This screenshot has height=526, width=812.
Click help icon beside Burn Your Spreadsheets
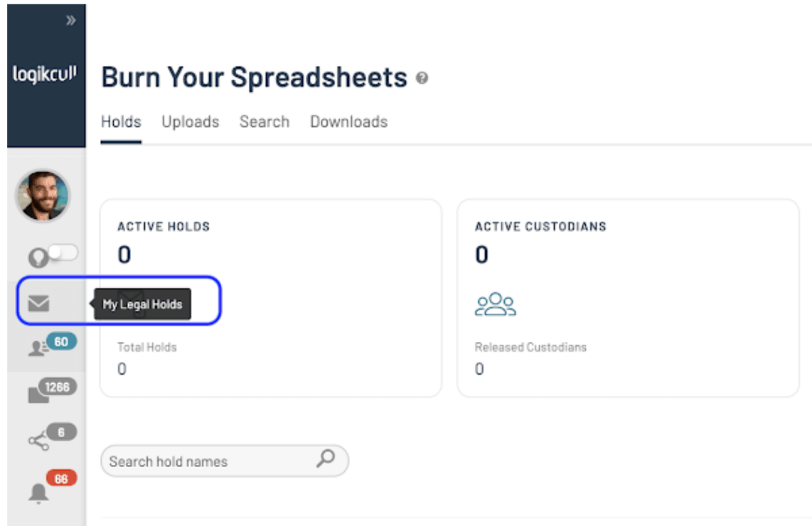pos(422,78)
